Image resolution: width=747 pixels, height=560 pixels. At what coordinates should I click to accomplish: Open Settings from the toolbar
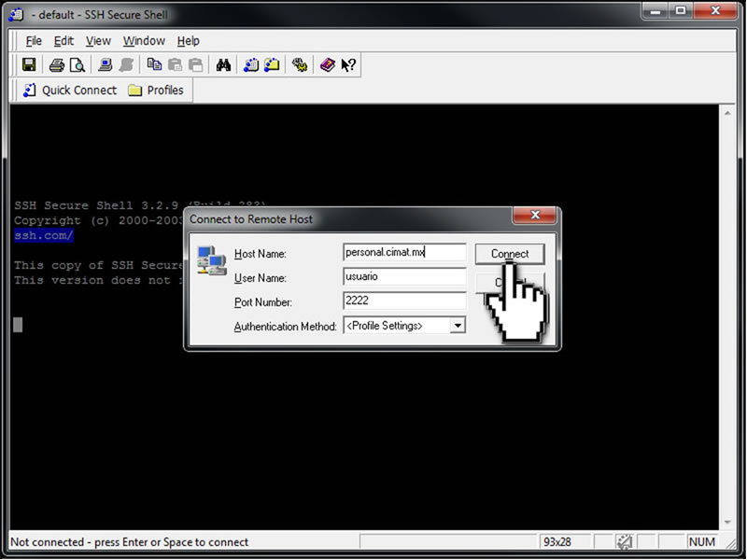pos(300,64)
